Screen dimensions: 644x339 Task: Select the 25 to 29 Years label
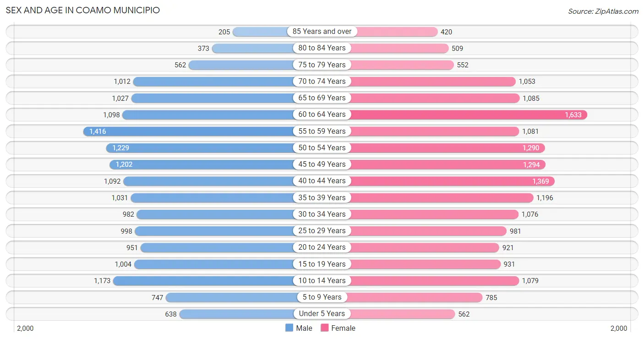click(x=322, y=230)
